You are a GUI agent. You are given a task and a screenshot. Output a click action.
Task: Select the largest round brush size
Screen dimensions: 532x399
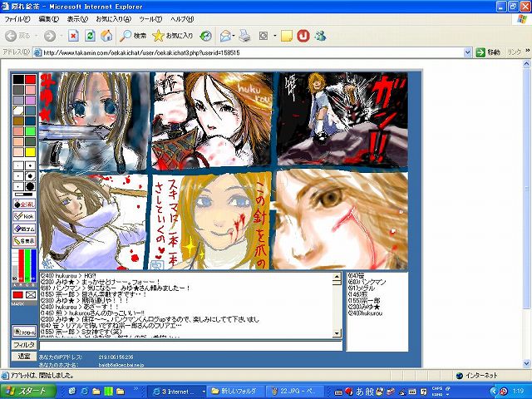pos(30,186)
